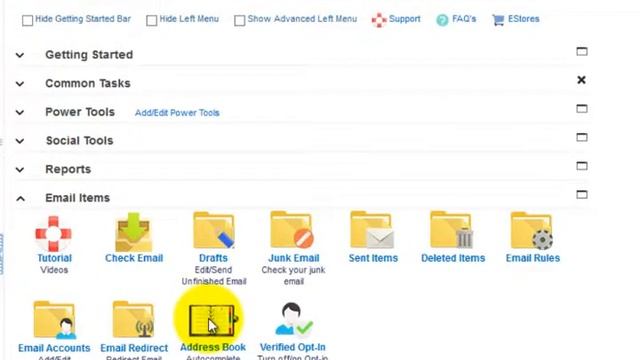Check the Hide Getting Started Bar checkbox
Screen dimensions: 640x360
click(x=27, y=20)
